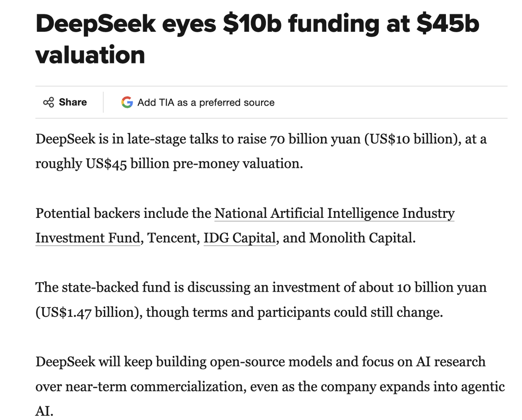Image resolution: width=522 pixels, height=420 pixels.
Task: Follow the Investment Fund link text
Action: pos(87,238)
